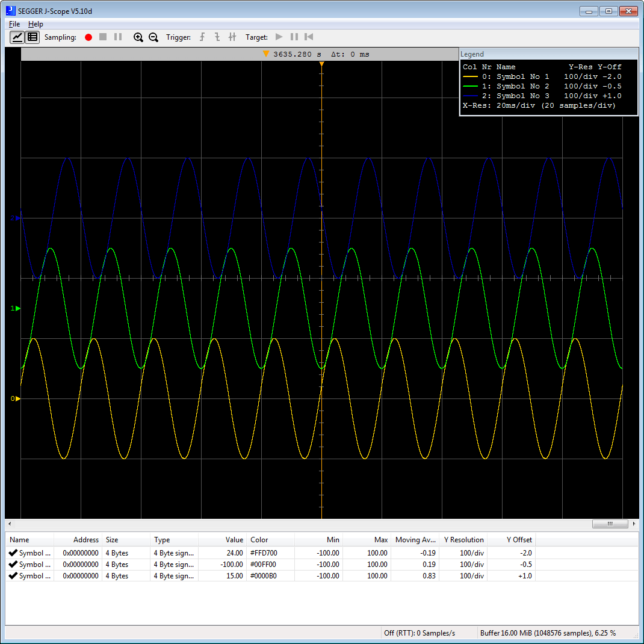
Task: Toggle the third symbol's checkmark
Action: [13, 575]
